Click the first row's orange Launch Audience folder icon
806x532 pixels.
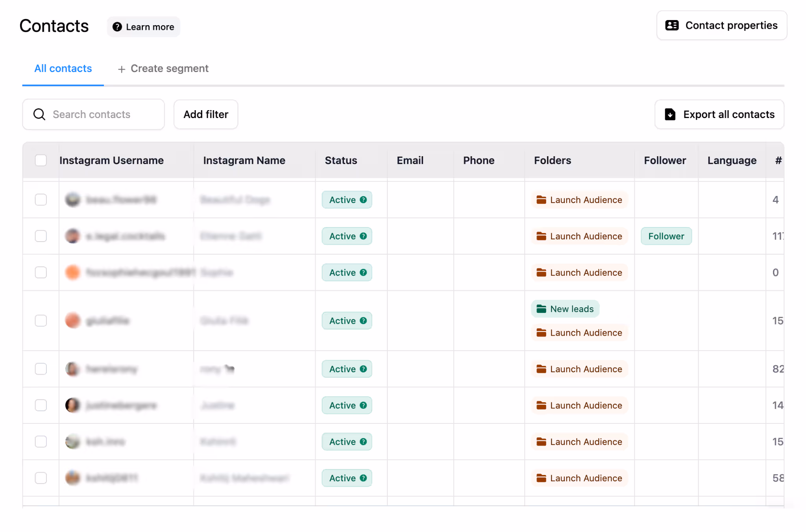click(x=542, y=200)
